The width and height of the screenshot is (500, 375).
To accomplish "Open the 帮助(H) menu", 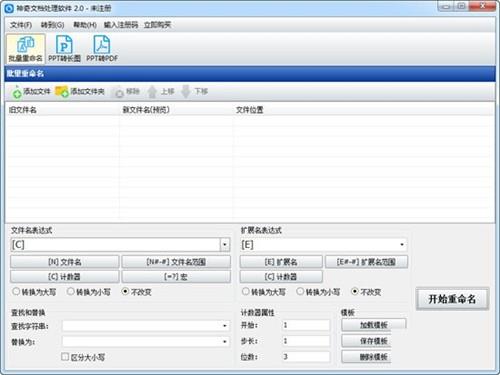I will tap(85, 25).
